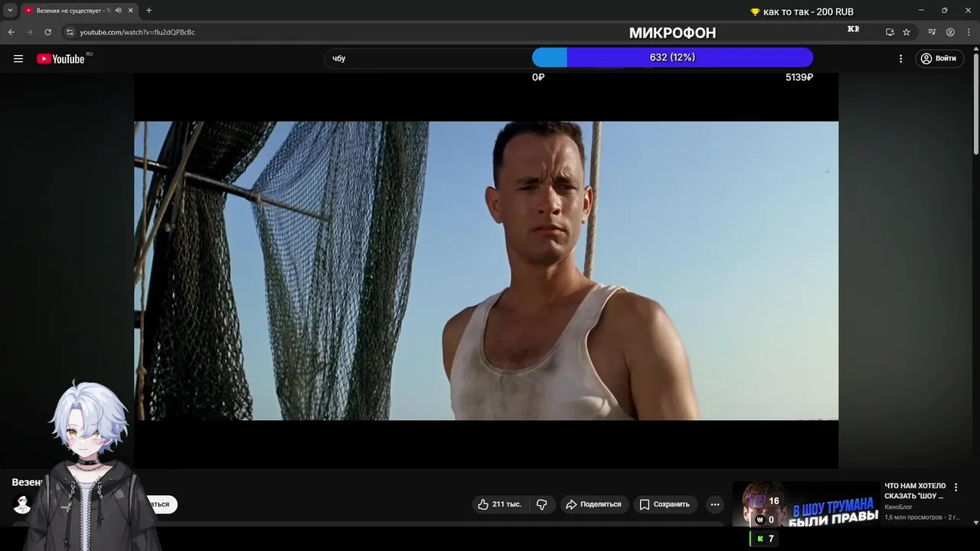Click the browser back arrow
980x551 pixels.
pos(11,32)
